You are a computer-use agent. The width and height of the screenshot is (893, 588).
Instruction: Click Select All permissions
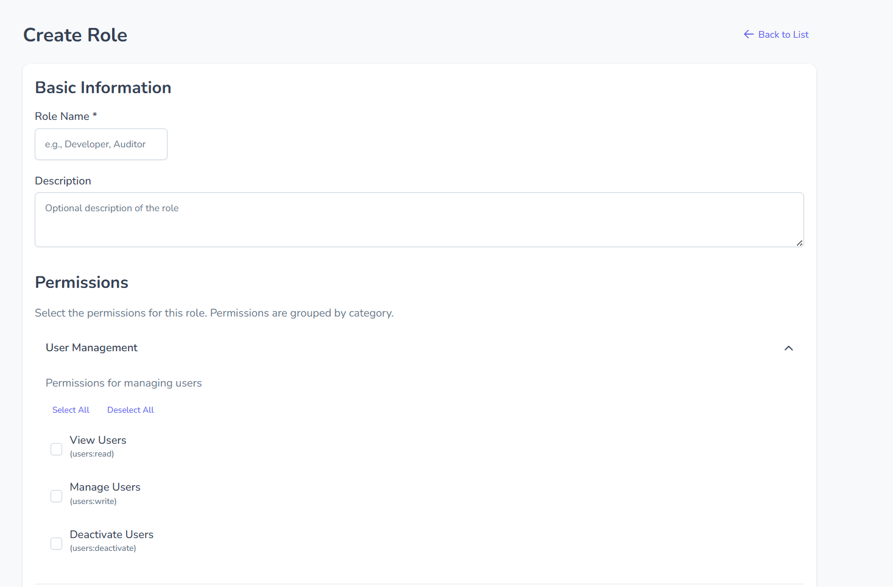click(71, 410)
